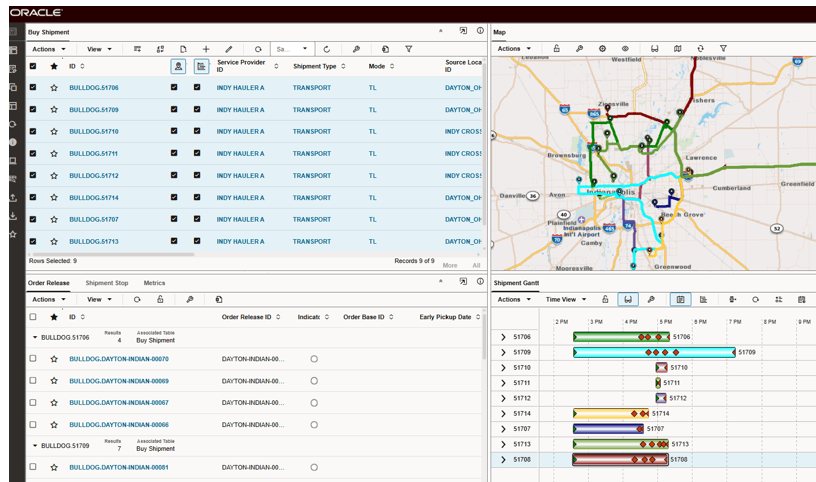Viewport: 816px width, 482px height.
Task: Click the plus (add new) icon in Buy Shipment toolbar
Action: (206, 48)
